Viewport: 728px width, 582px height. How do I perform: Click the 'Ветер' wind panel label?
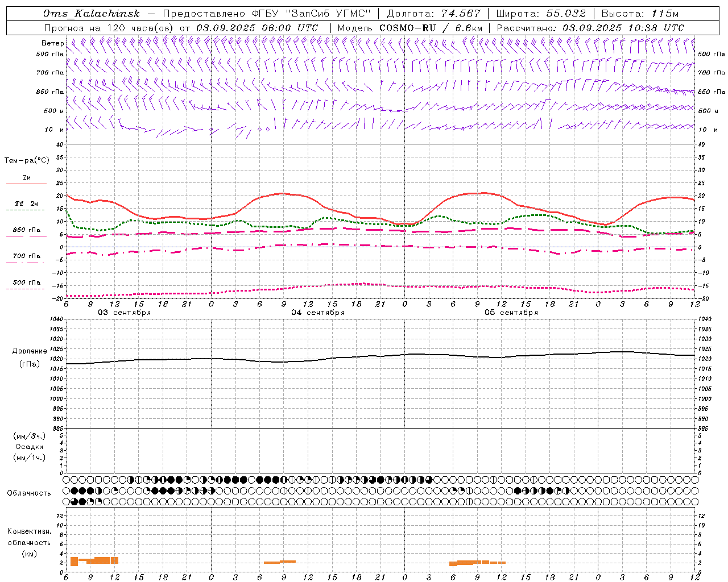tap(52, 43)
